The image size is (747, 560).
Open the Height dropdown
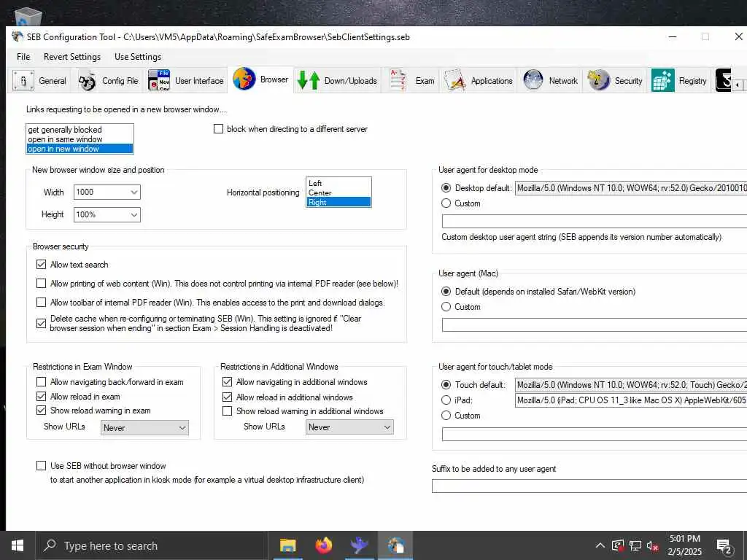134,215
